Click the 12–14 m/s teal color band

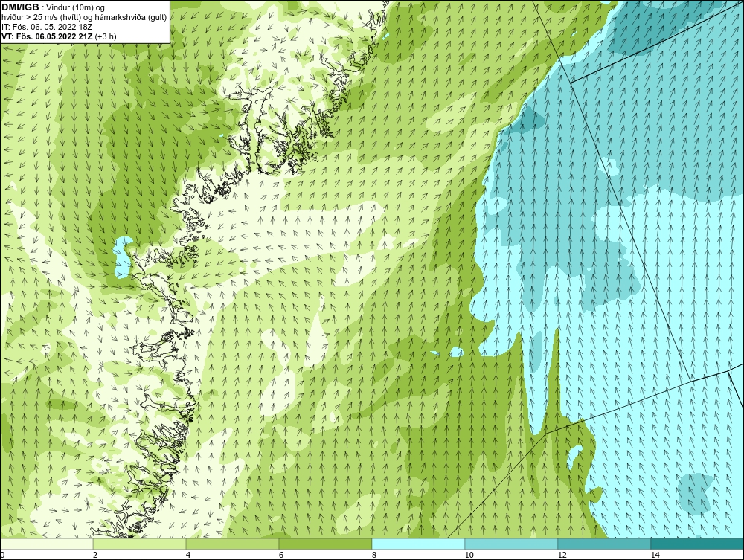[604, 544]
